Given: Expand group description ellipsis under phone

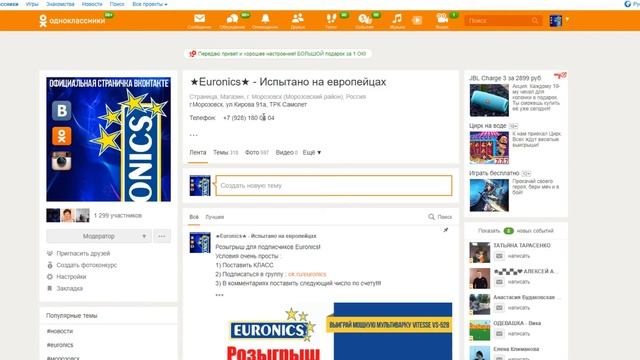Looking at the screenshot, I should pos(193,134).
